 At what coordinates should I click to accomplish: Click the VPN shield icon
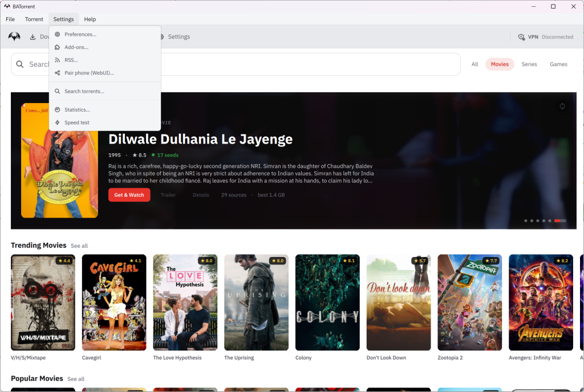pos(521,37)
